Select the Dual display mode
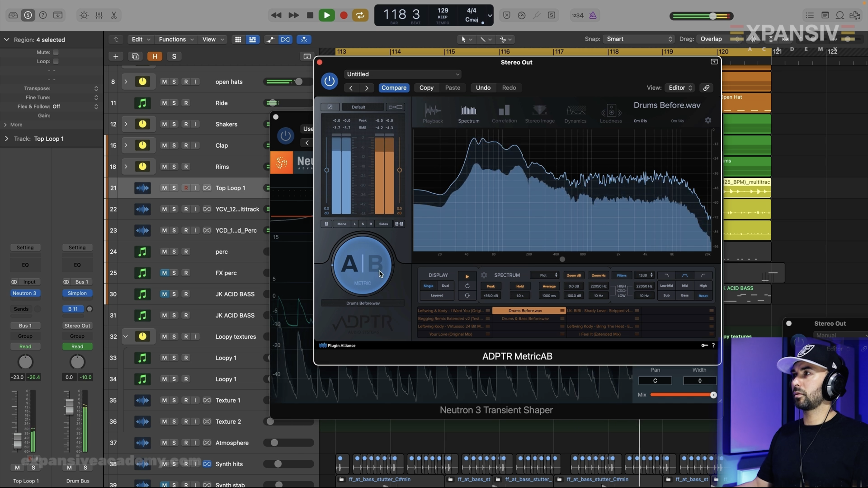868x488 pixels. tap(445, 286)
